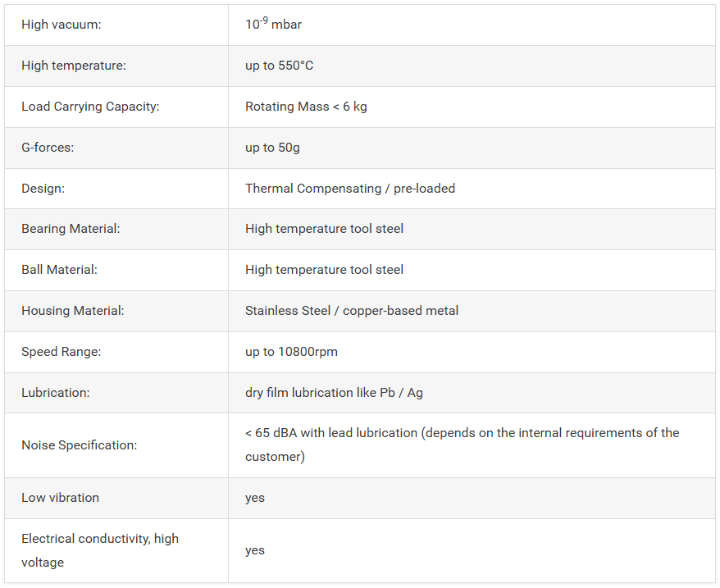Image resolution: width=720 pixels, height=588 pixels.
Task: Click the Design row label
Action: click(43, 189)
